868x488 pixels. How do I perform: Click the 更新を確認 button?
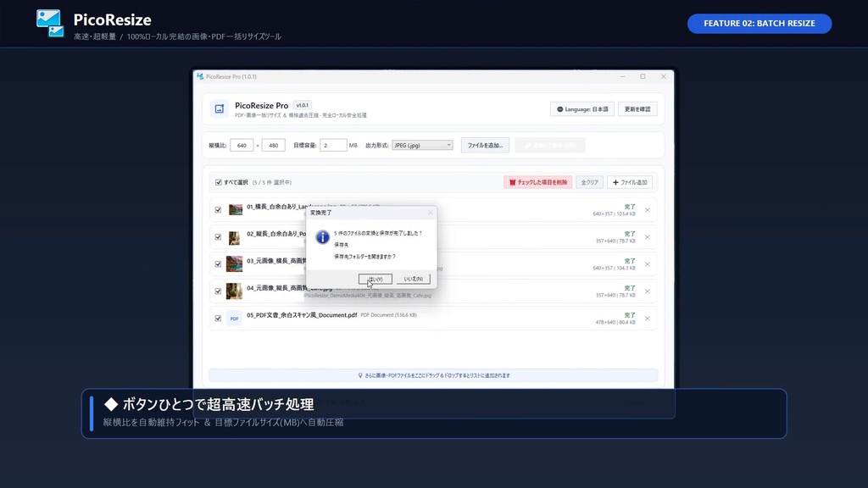pos(637,109)
